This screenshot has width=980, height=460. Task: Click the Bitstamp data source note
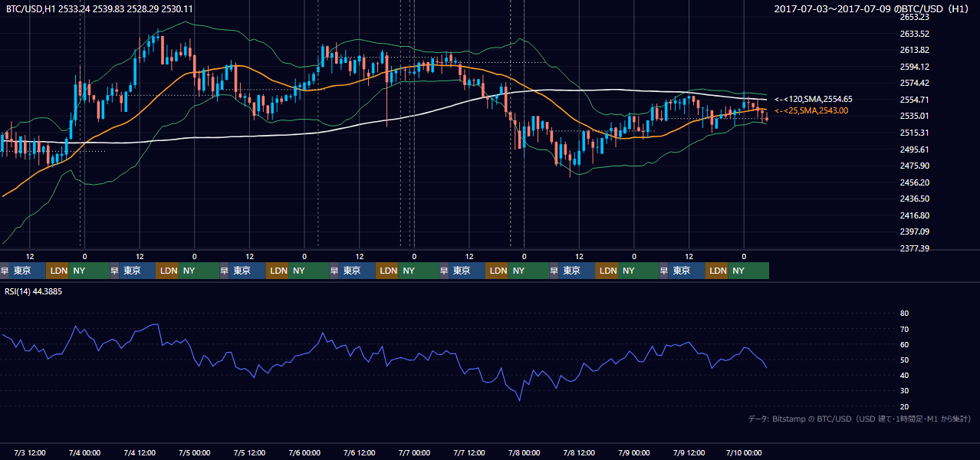pyautogui.click(x=860, y=419)
